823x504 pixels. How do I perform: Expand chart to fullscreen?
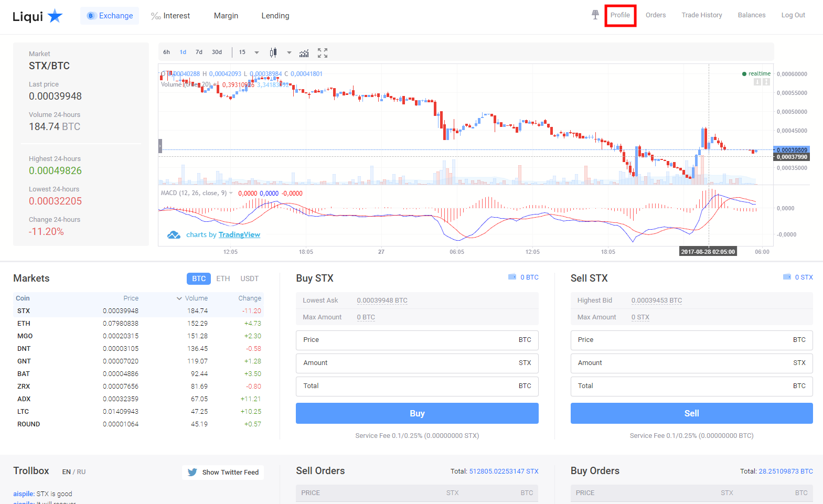[x=323, y=53]
